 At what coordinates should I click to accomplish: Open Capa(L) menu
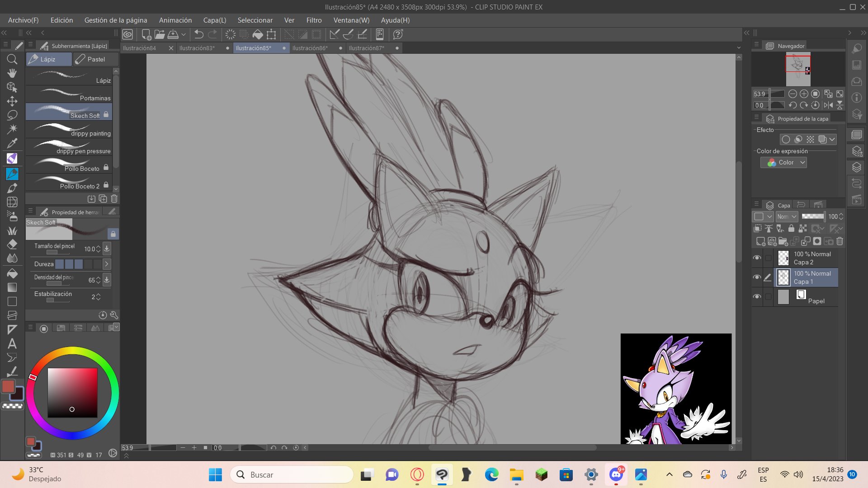[x=215, y=20]
